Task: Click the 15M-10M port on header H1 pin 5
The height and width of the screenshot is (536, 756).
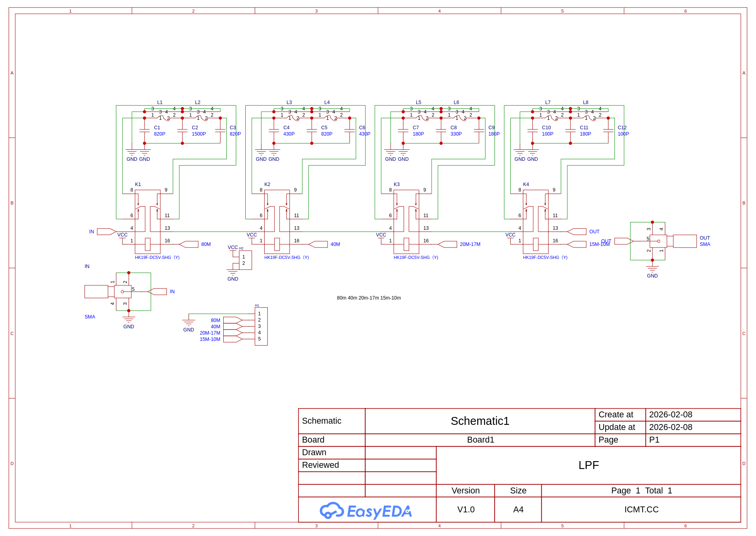Action: 233,339
